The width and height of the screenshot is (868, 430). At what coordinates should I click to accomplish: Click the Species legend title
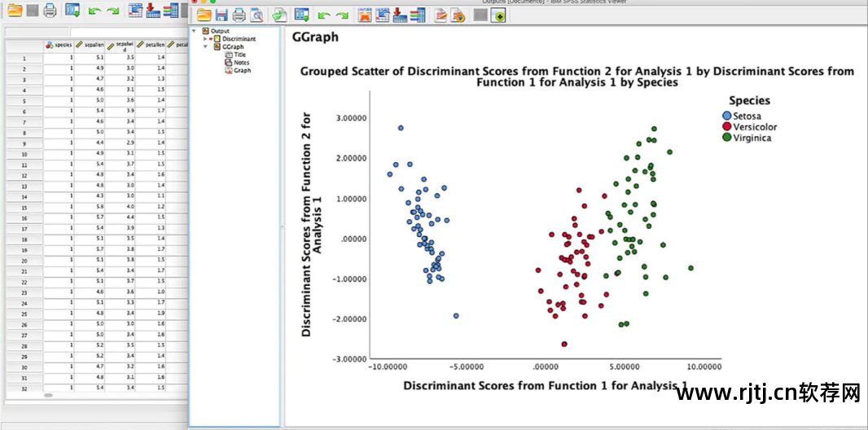[x=750, y=101]
